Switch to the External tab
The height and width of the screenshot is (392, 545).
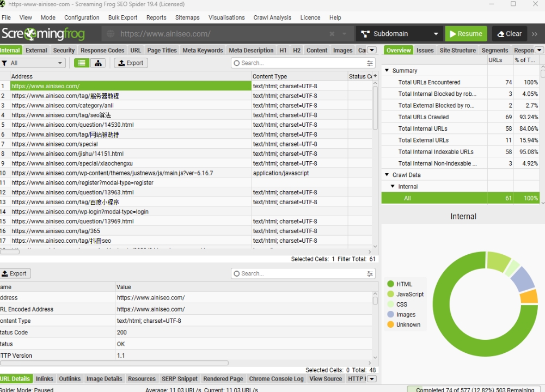tap(36, 50)
